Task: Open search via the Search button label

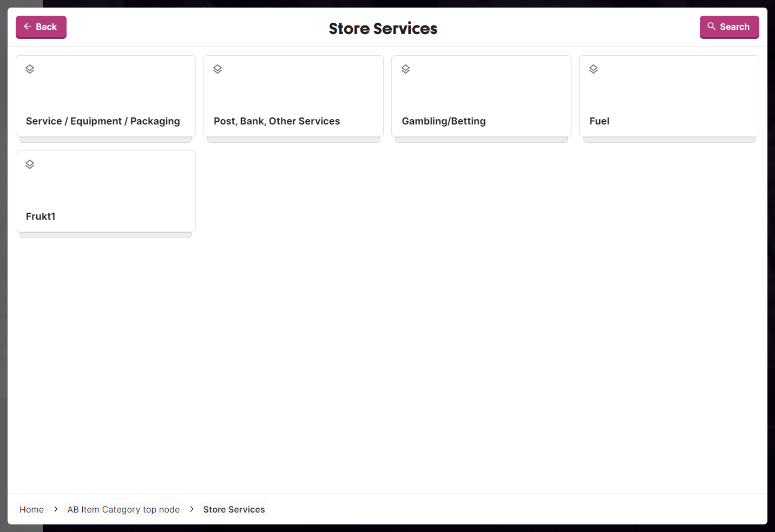Action: coord(734,27)
